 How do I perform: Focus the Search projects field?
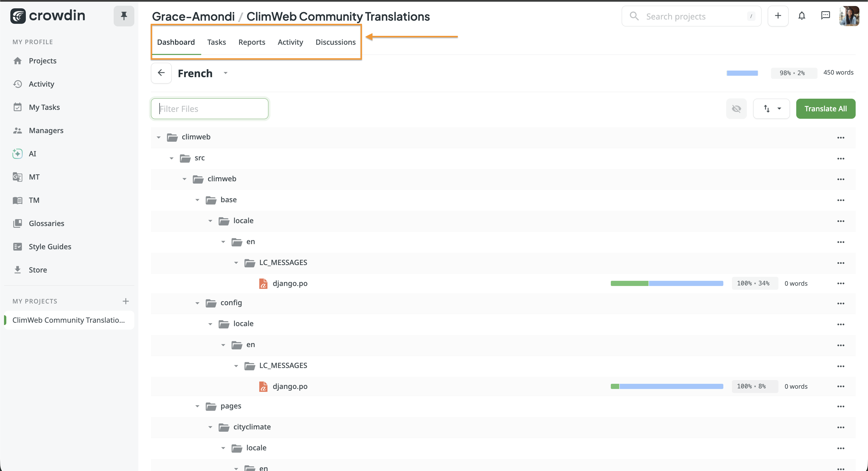click(x=691, y=16)
